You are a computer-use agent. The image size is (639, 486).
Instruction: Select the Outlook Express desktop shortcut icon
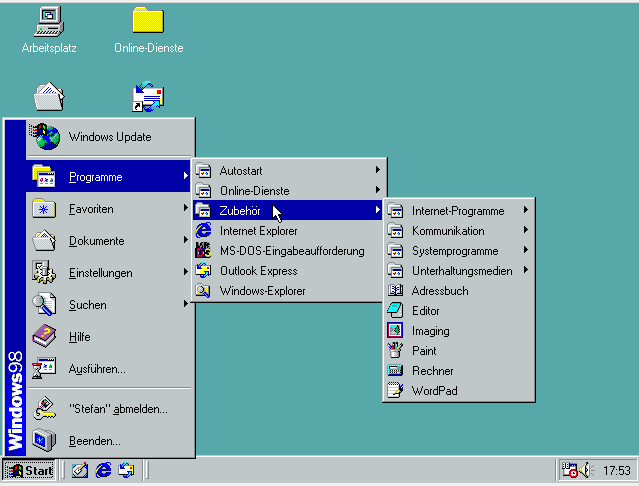click(x=148, y=97)
